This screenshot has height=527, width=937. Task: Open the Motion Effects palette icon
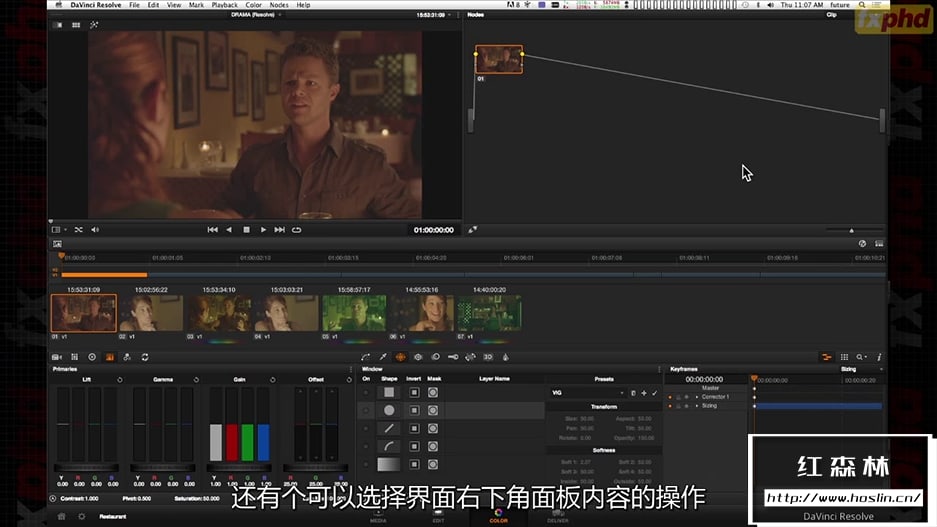(145, 357)
